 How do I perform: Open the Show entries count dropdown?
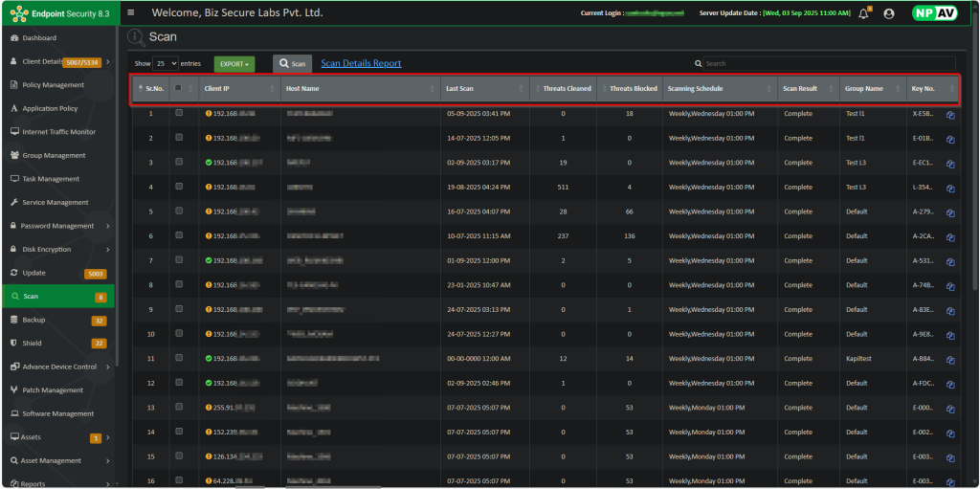166,64
